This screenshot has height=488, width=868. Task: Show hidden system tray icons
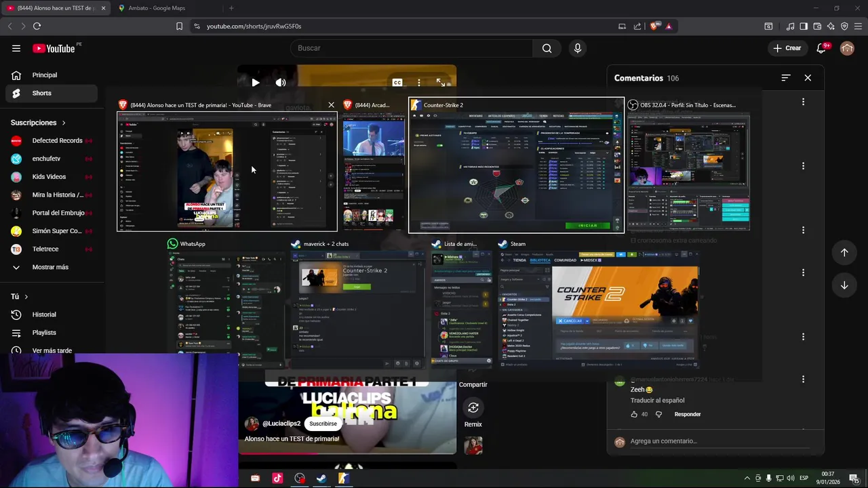[x=747, y=479]
